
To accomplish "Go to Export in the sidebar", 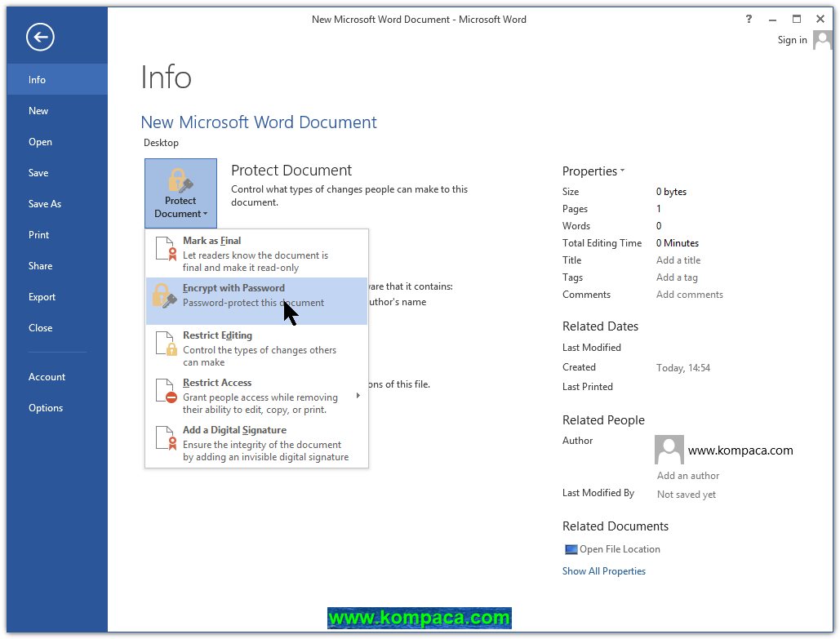I will point(57,297).
